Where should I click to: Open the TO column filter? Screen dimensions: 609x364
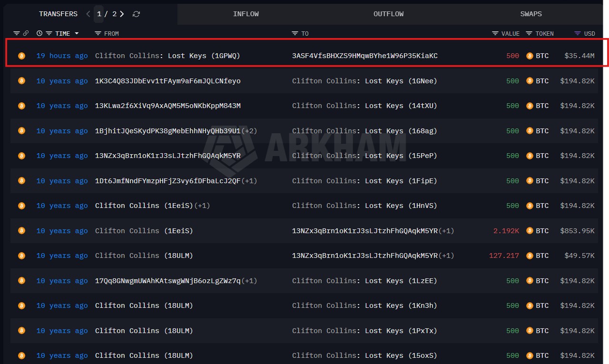click(295, 33)
